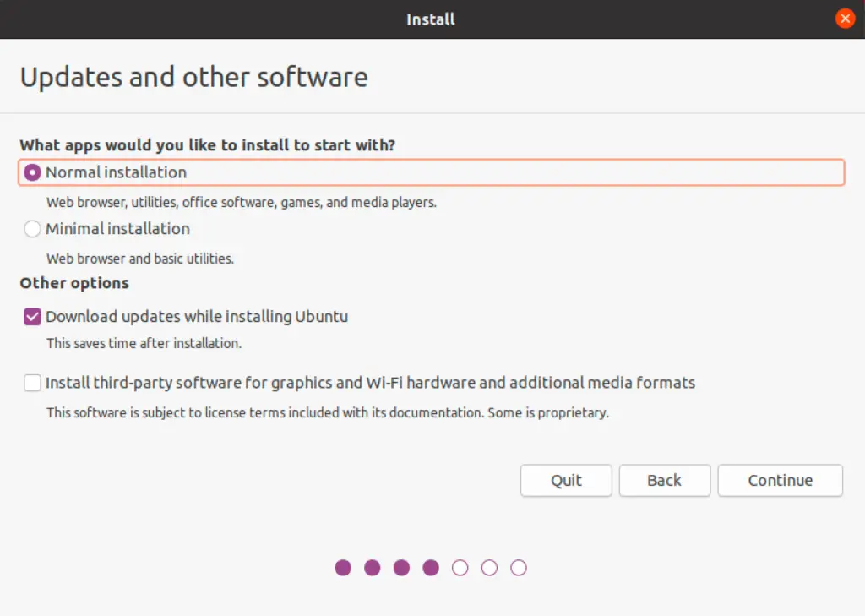Click 'What apps would you like to install' heading
This screenshot has width=865, height=616.
(x=208, y=145)
